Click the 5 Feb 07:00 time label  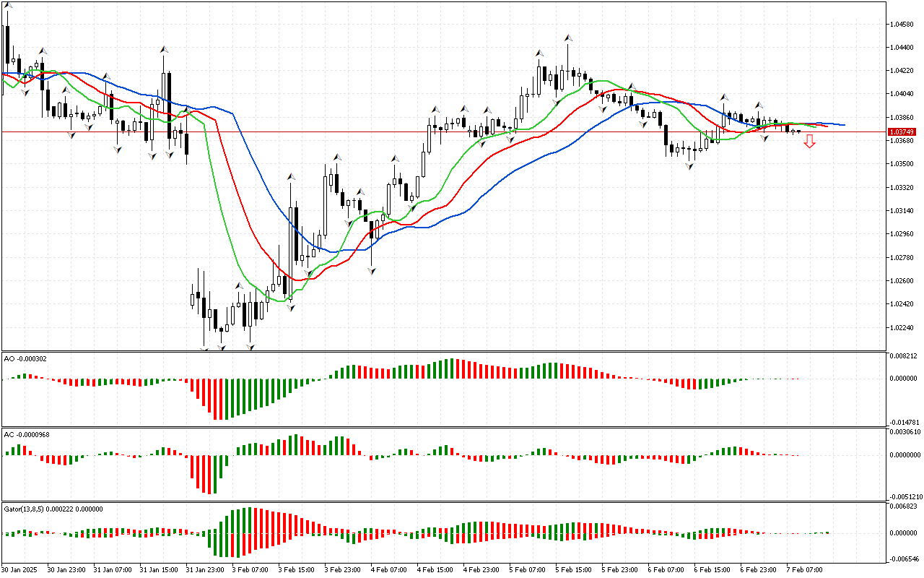coord(528,569)
